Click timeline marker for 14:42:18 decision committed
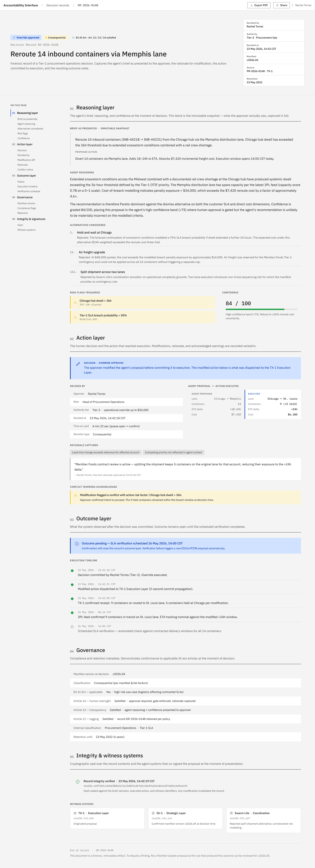Screen dimensions: 315x868 pyautogui.click(x=72, y=571)
